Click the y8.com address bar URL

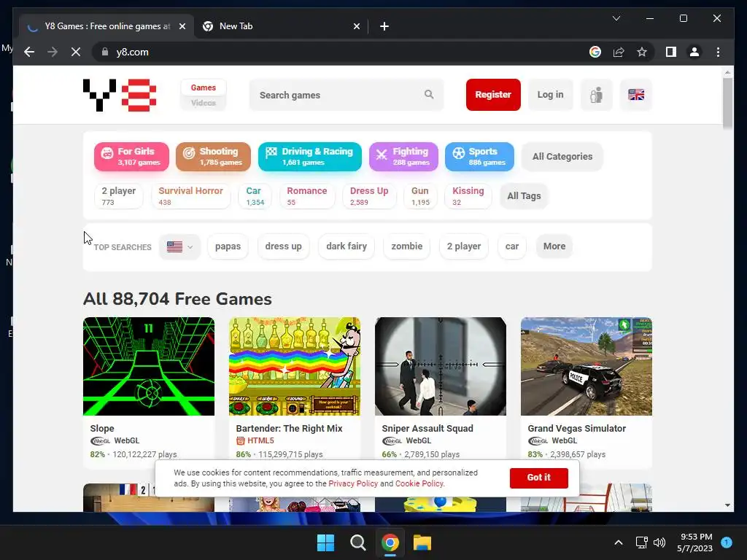point(133,52)
